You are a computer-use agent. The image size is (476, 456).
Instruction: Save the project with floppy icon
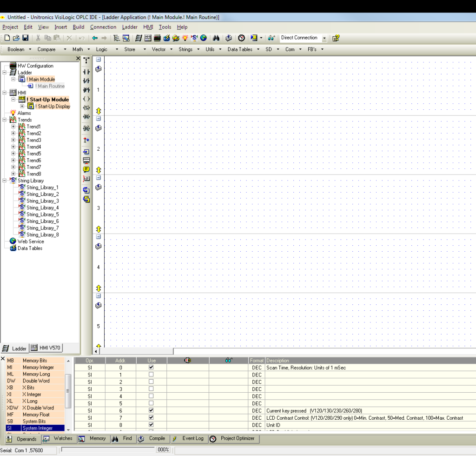click(26, 38)
